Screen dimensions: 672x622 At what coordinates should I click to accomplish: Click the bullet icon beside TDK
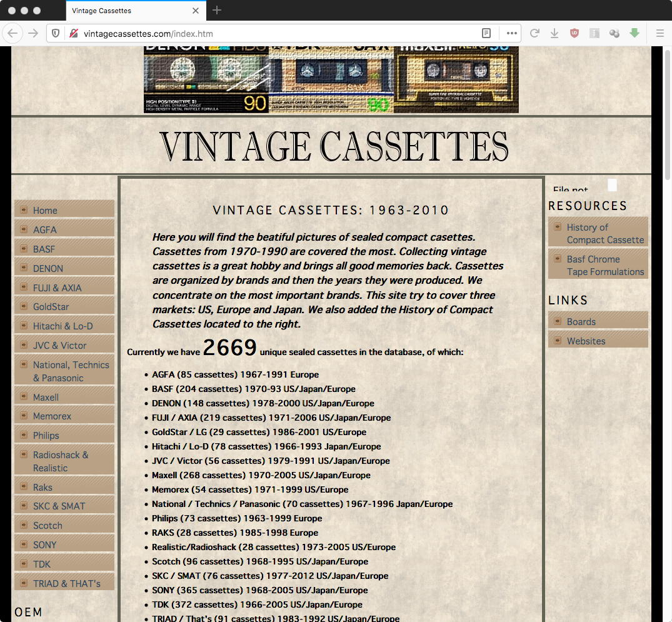(x=24, y=563)
